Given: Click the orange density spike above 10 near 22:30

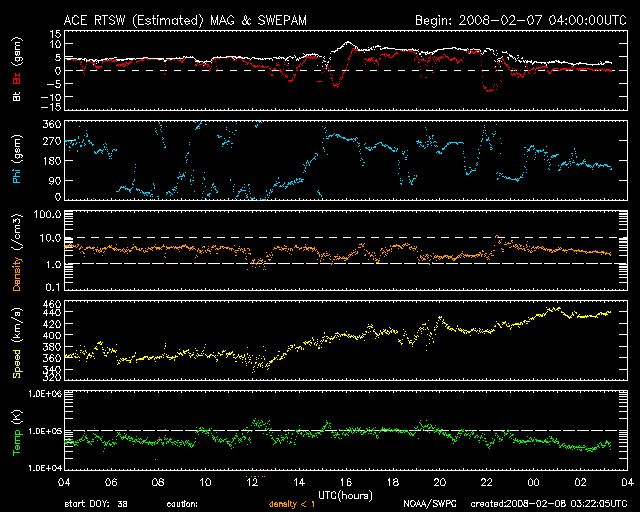Looking at the screenshot, I should (497, 236).
